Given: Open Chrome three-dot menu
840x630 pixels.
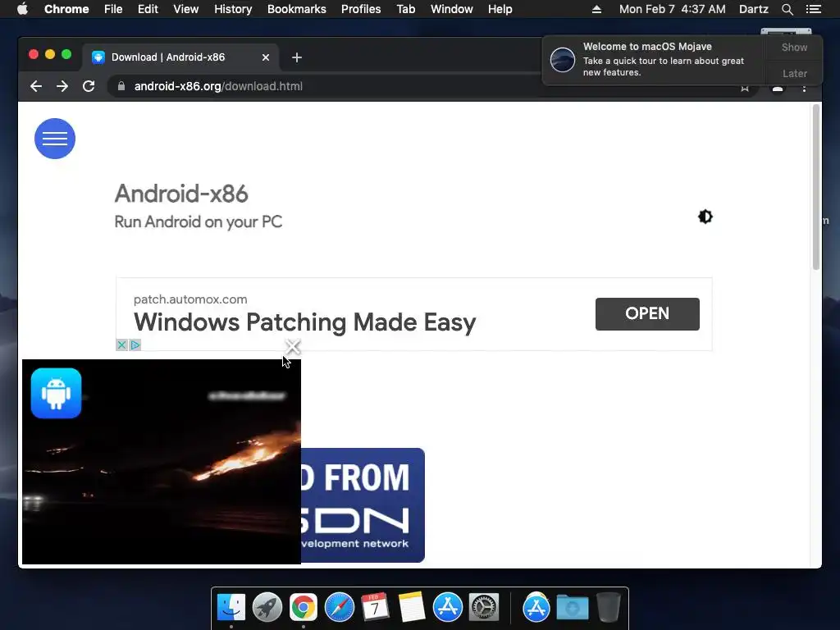Looking at the screenshot, I should click(804, 89).
